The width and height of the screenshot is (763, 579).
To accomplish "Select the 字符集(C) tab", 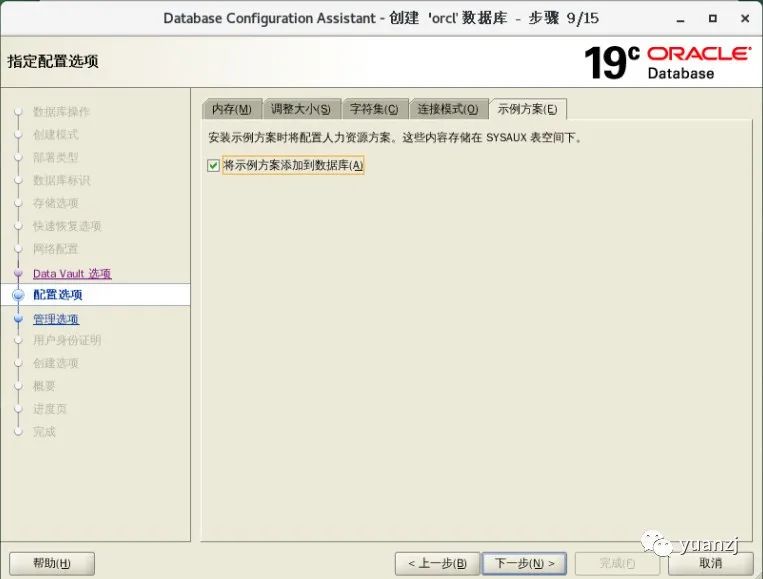I will coord(374,109).
